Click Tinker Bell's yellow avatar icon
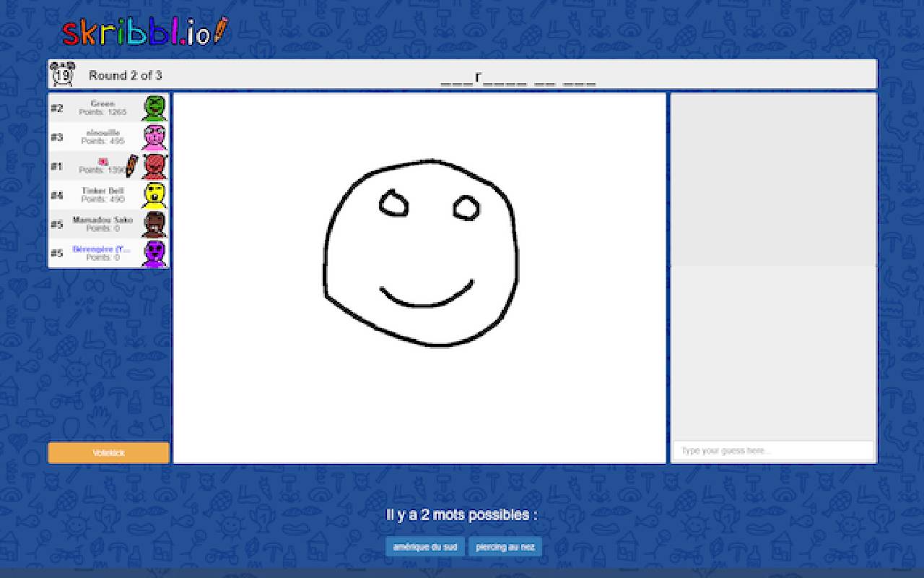 pos(154,194)
